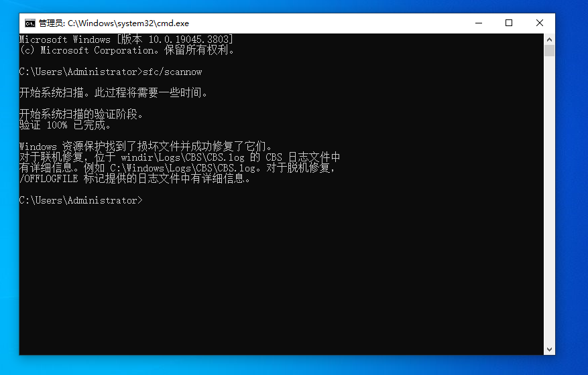588x375 pixels.
Task: Click the empty black console area below the prompt
Action: 281,281
